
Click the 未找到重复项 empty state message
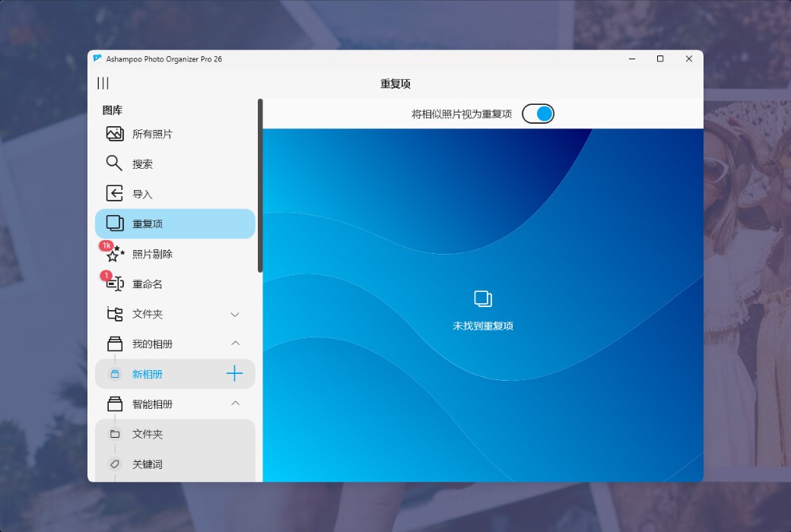(484, 325)
